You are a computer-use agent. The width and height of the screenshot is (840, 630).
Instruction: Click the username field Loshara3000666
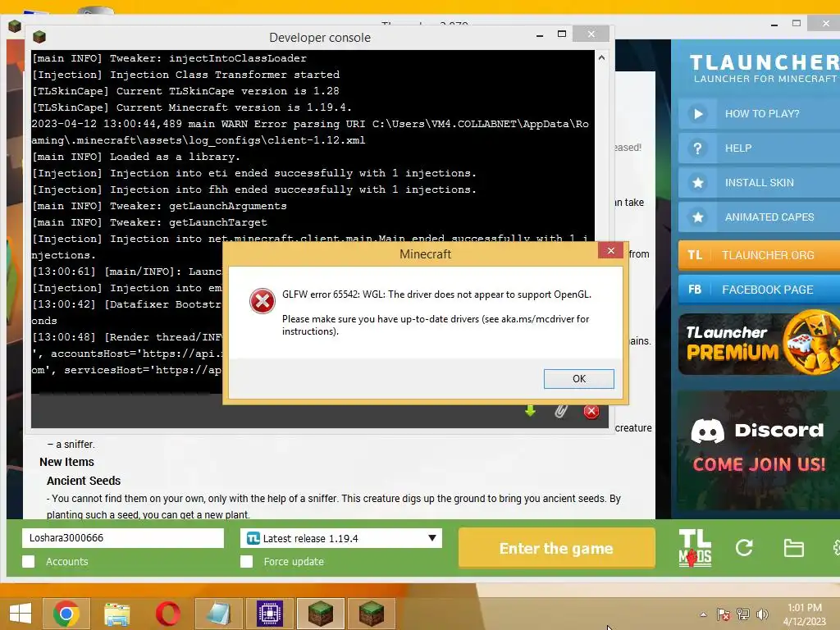pos(123,538)
